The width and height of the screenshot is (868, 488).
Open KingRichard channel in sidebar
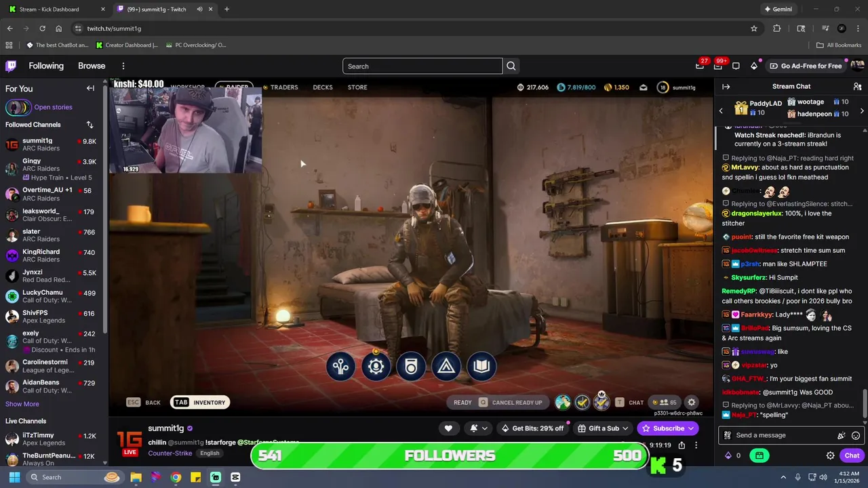pyautogui.click(x=51, y=256)
